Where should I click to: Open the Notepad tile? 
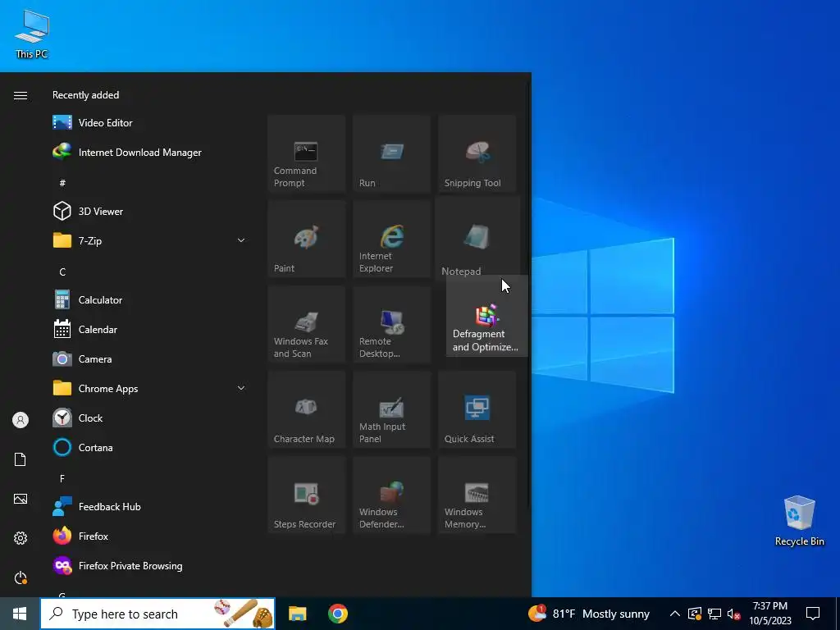[x=477, y=239]
